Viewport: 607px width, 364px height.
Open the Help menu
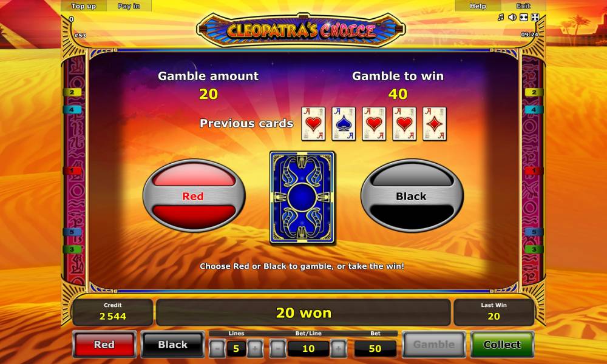pyautogui.click(x=478, y=6)
